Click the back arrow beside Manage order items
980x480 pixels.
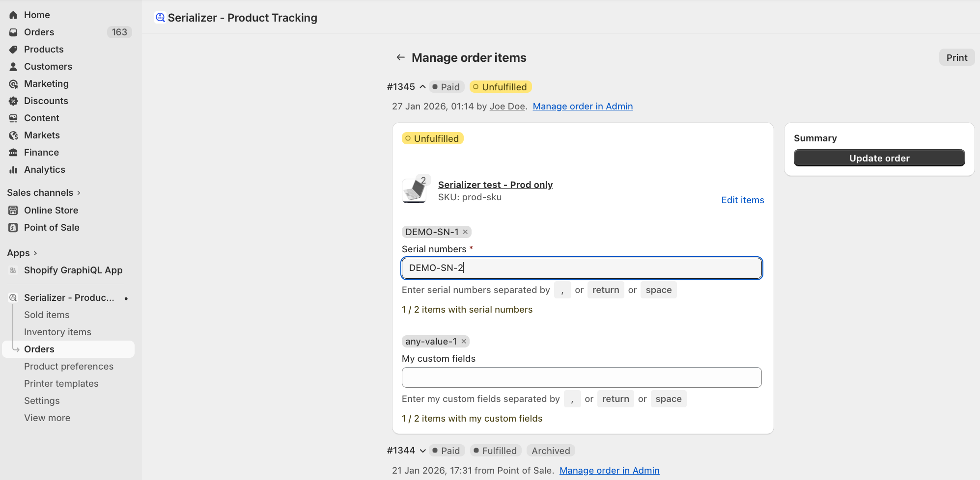(400, 57)
